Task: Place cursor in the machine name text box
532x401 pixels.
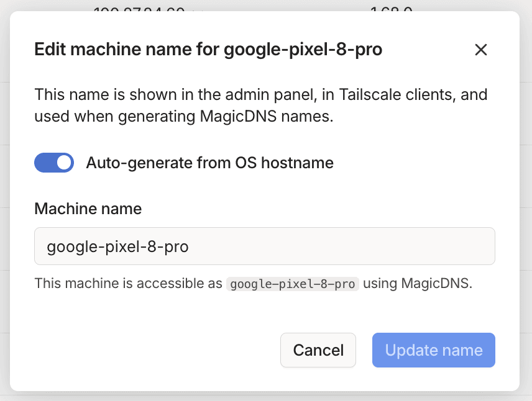Action: tap(264, 246)
